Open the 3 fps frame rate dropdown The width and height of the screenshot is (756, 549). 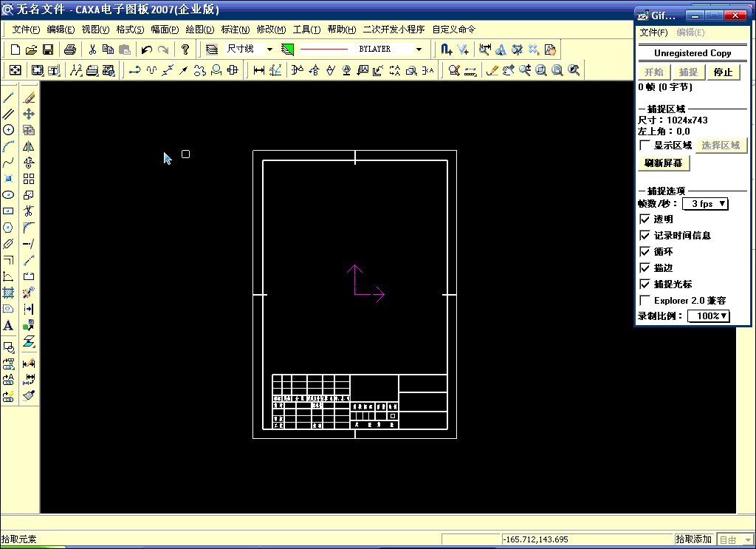[705, 204]
